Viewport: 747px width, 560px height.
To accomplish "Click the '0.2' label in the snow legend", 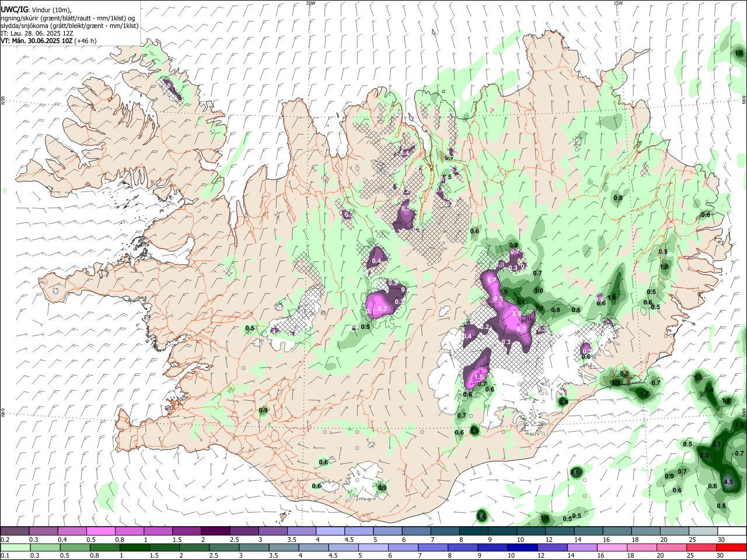I will 5,540.
